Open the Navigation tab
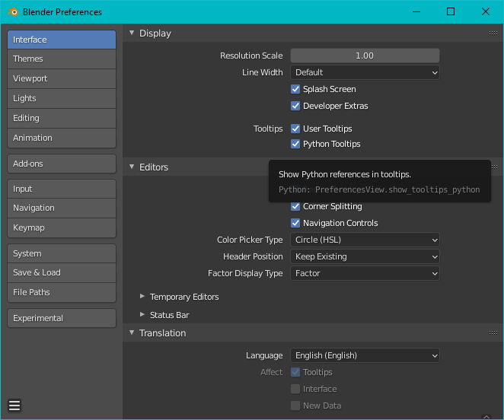The width and height of the screenshot is (504, 420). coord(62,208)
